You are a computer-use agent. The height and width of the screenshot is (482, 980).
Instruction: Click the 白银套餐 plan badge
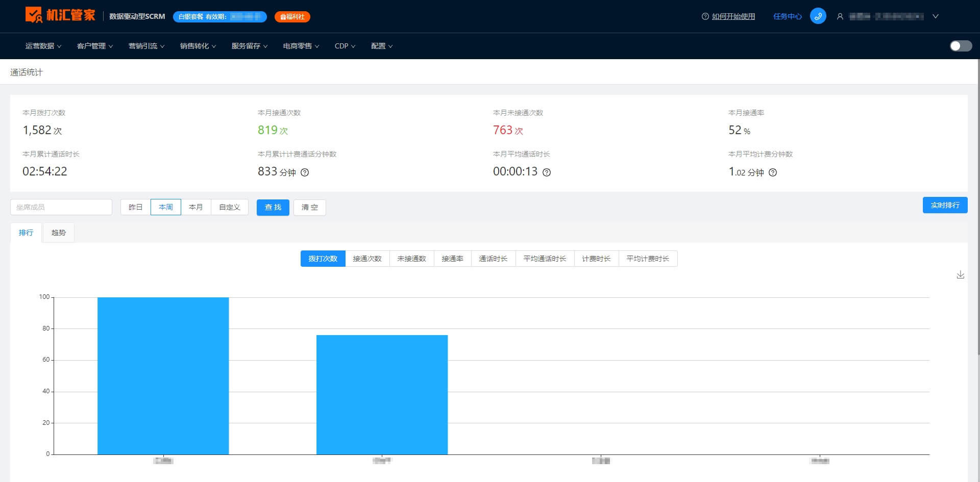[x=220, y=17]
